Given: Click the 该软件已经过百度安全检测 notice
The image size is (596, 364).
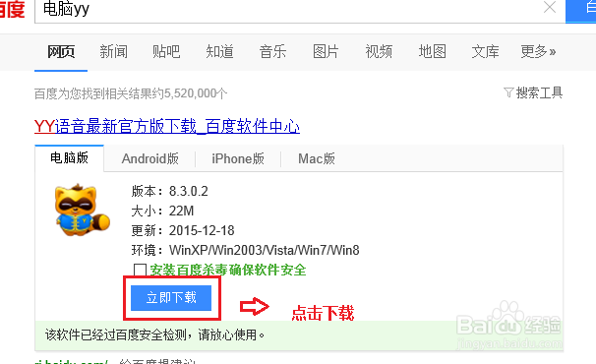Looking at the screenshot, I should click(x=154, y=334).
